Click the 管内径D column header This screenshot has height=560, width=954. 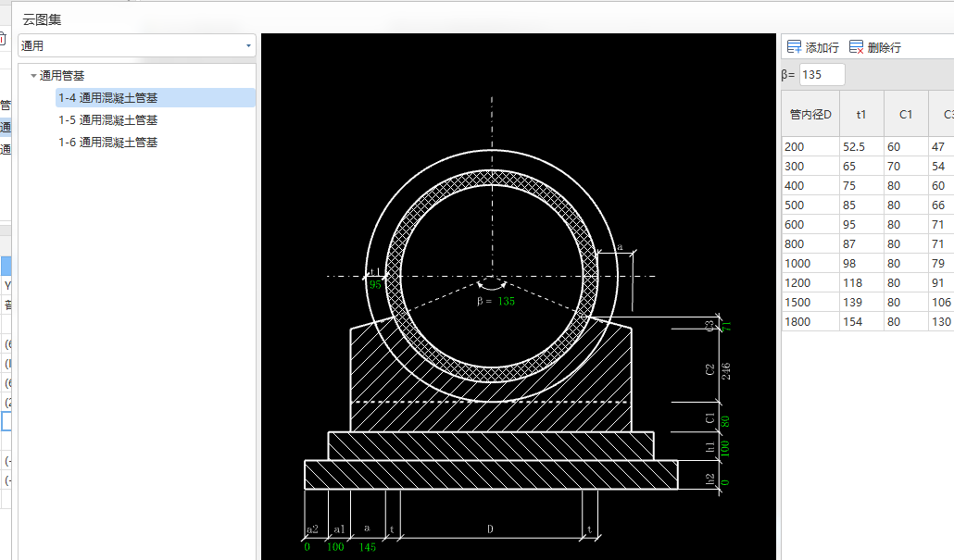[x=810, y=114]
